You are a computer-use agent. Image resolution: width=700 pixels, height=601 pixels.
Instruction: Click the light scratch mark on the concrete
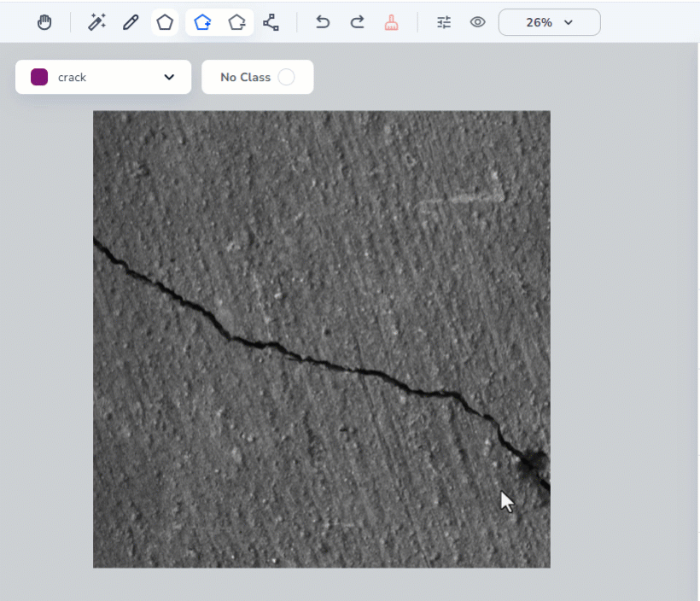[x=465, y=199]
